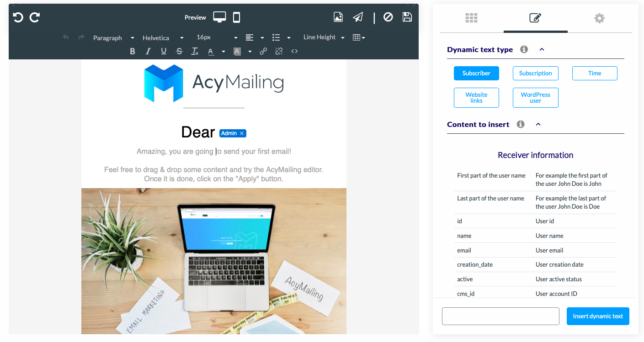Collapse the Dynamic text type section

pyautogui.click(x=542, y=49)
